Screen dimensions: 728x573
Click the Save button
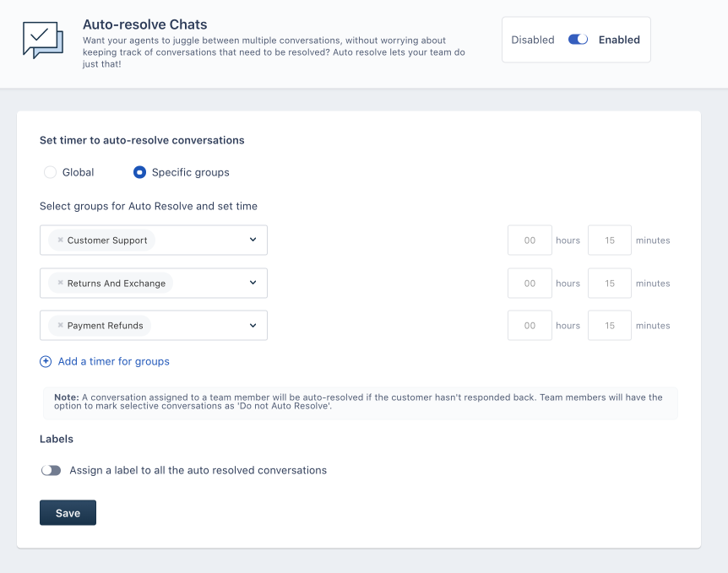(x=68, y=513)
